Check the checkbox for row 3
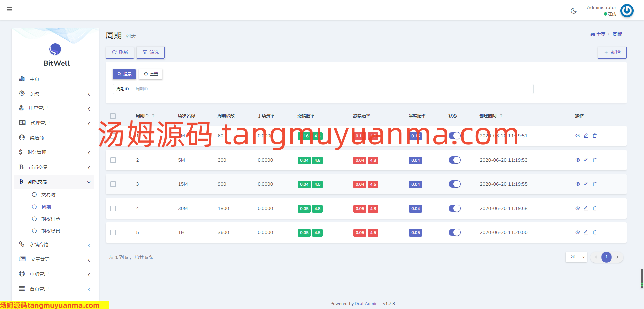This screenshot has width=644, height=309. click(113, 184)
